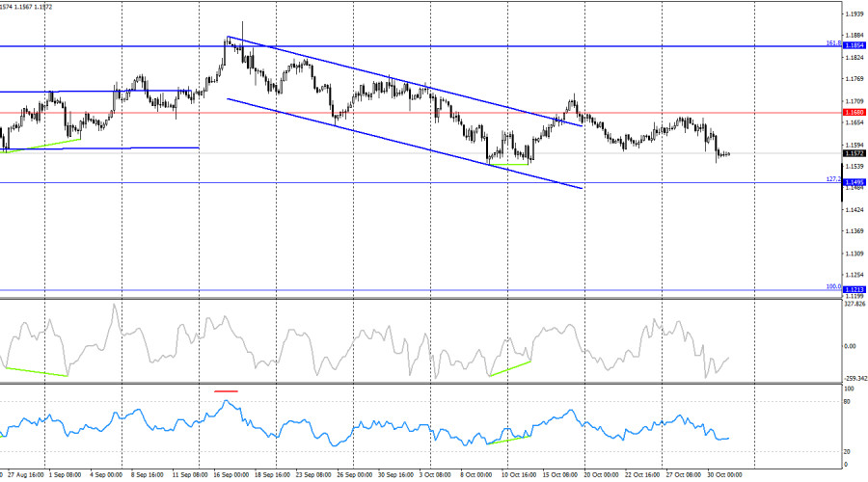Viewport: 868px width, 482px height.
Task: Click the green line under October price lows
Action: pos(509,164)
